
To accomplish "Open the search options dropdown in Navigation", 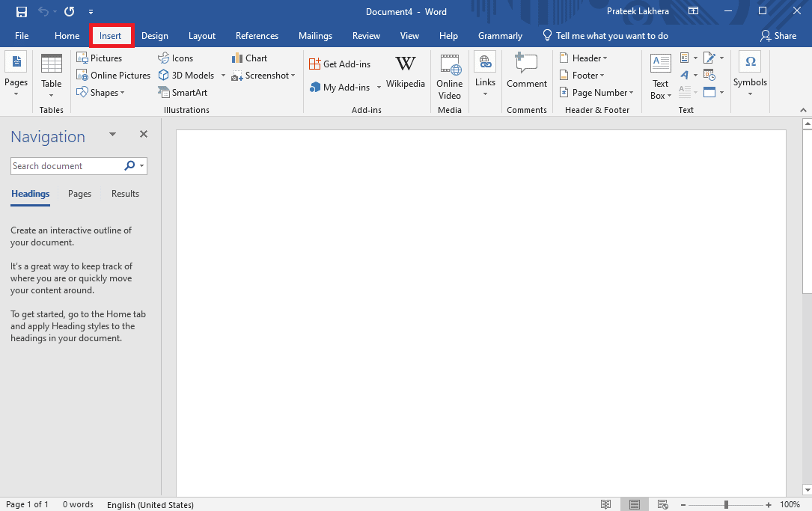I will point(142,165).
